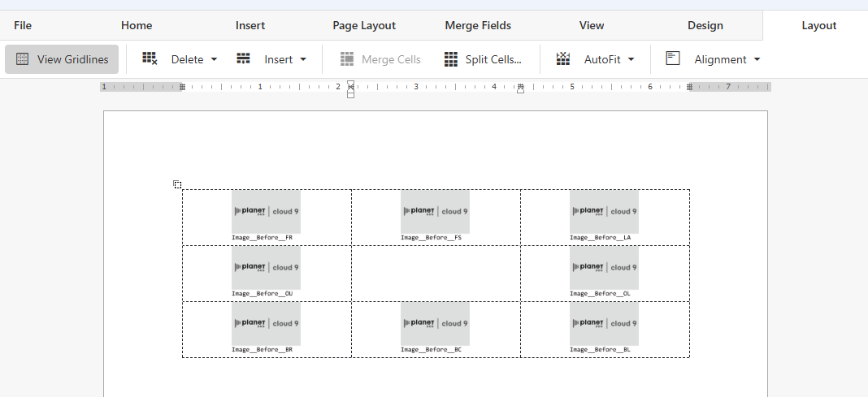The image size is (868, 397).
Task: Click the Merge Cells icon
Action: click(x=347, y=59)
